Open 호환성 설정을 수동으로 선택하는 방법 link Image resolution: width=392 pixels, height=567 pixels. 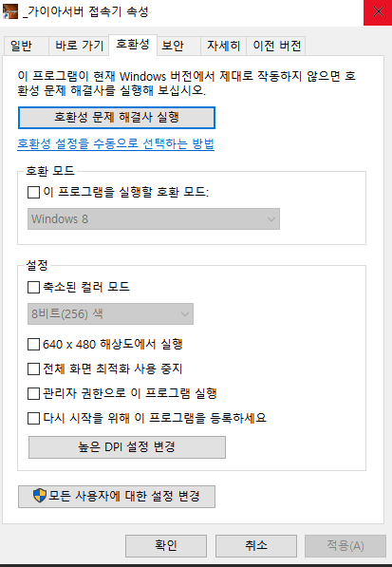116,144
